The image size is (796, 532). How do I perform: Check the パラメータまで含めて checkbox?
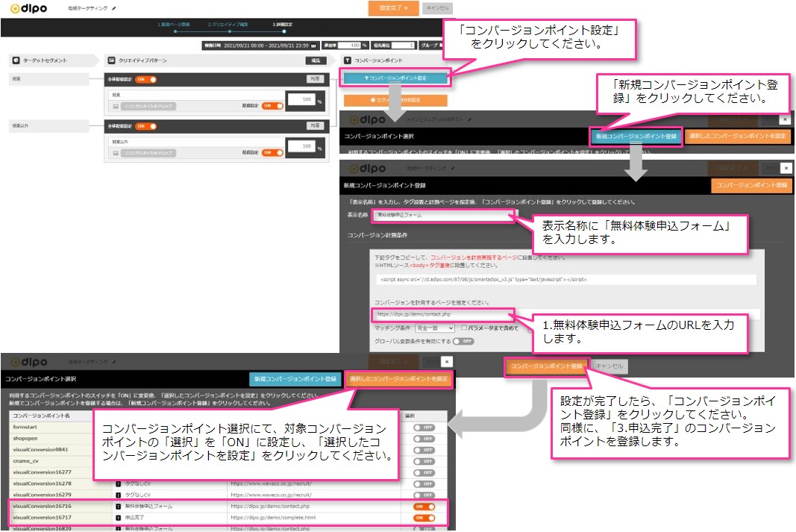click(x=464, y=328)
